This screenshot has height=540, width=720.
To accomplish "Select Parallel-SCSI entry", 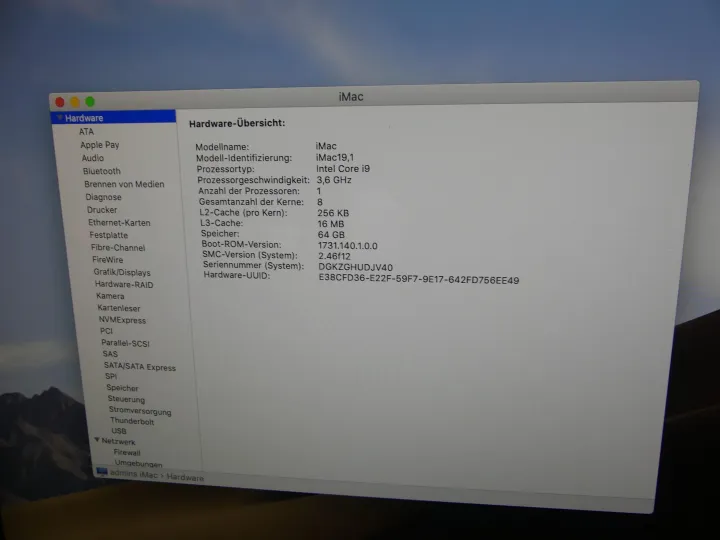I will click(125, 343).
